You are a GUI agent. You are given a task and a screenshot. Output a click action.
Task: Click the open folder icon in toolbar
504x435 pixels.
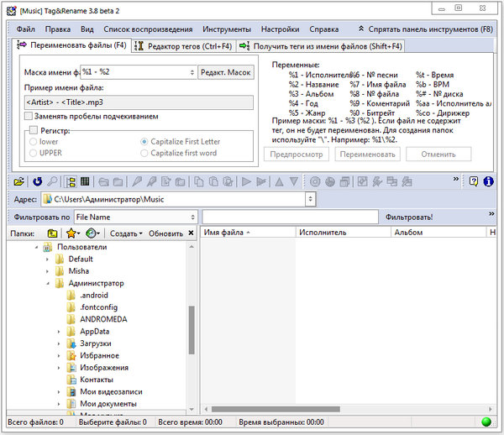point(18,181)
